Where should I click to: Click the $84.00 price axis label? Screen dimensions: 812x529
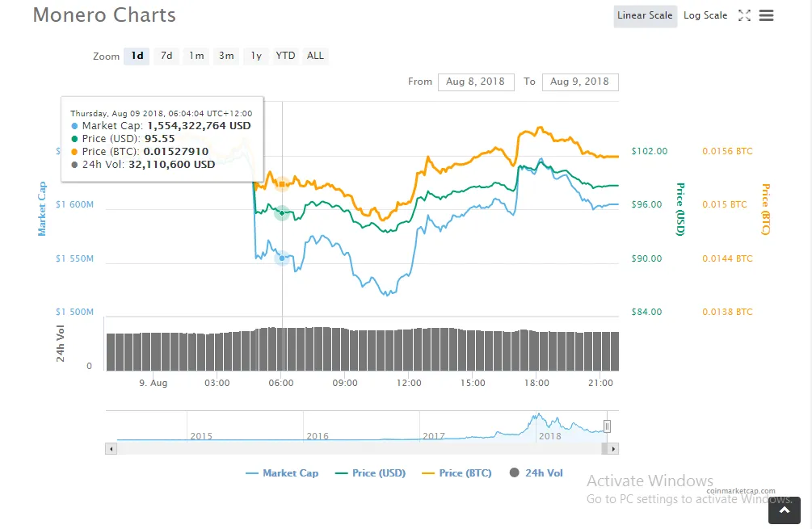[647, 312]
